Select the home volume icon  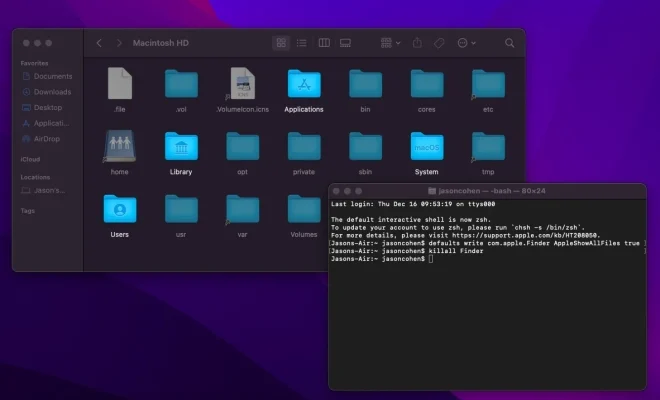coord(120,146)
